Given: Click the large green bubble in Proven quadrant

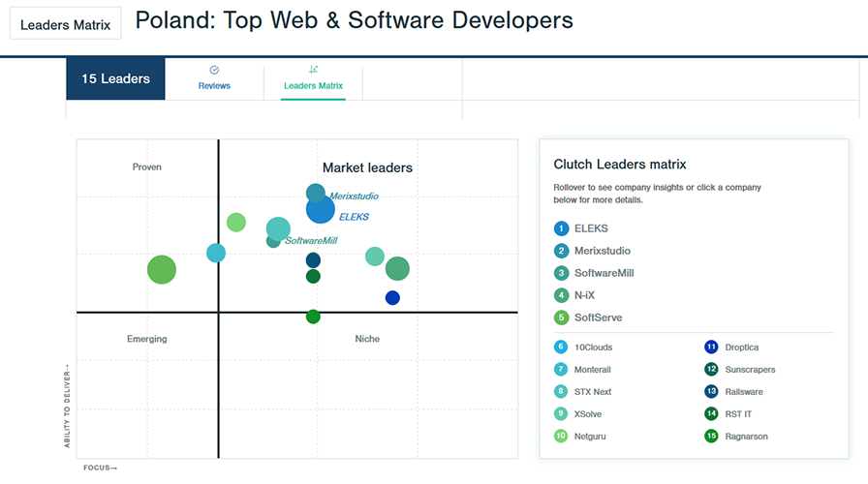Looking at the screenshot, I should point(162,269).
